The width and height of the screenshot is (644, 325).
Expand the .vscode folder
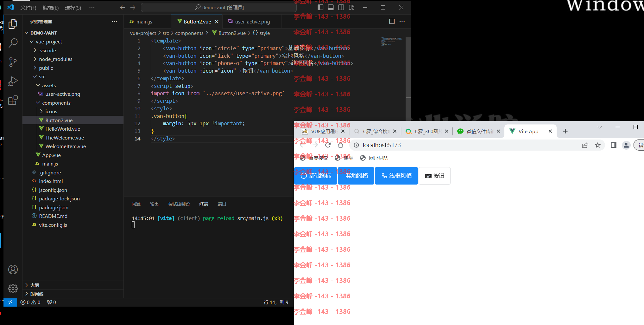tap(35, 50)
